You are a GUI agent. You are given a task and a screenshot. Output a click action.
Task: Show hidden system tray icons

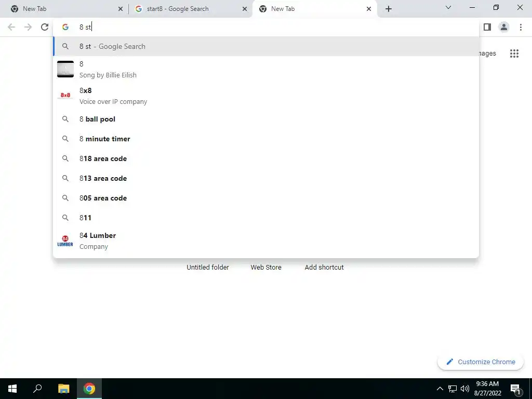tap(440, 389)
